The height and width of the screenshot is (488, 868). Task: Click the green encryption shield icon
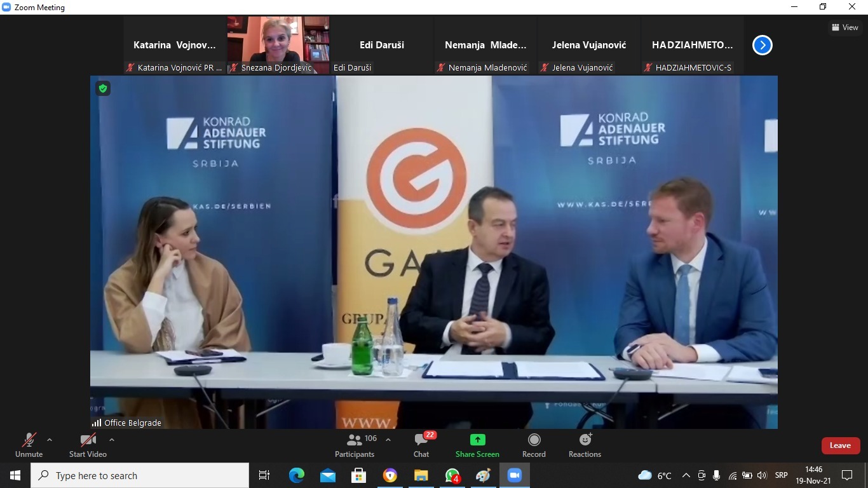(x=103, y=88)
